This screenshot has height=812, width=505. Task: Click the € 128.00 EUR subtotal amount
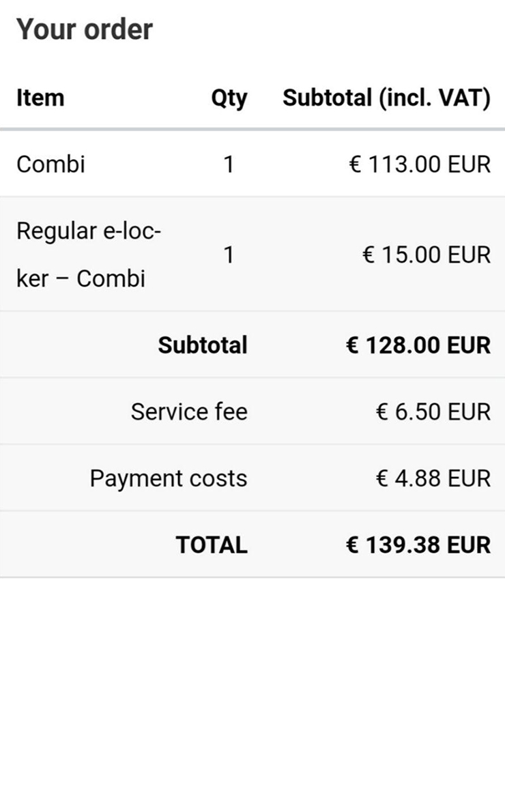[418, 345]
